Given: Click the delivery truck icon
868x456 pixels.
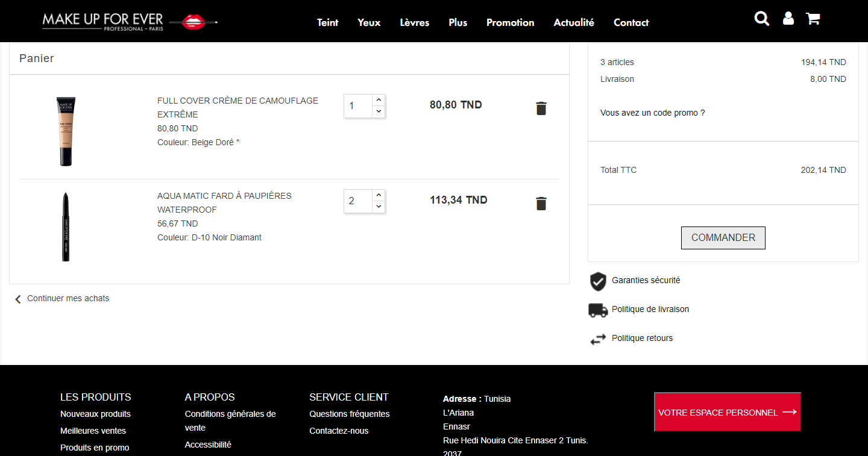Looking at the screenshot, I should (598, 310).
